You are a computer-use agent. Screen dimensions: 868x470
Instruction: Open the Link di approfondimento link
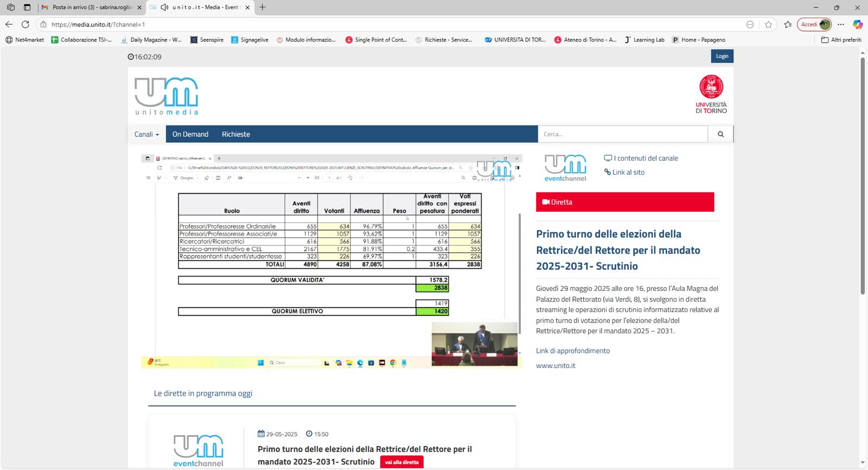572,351
